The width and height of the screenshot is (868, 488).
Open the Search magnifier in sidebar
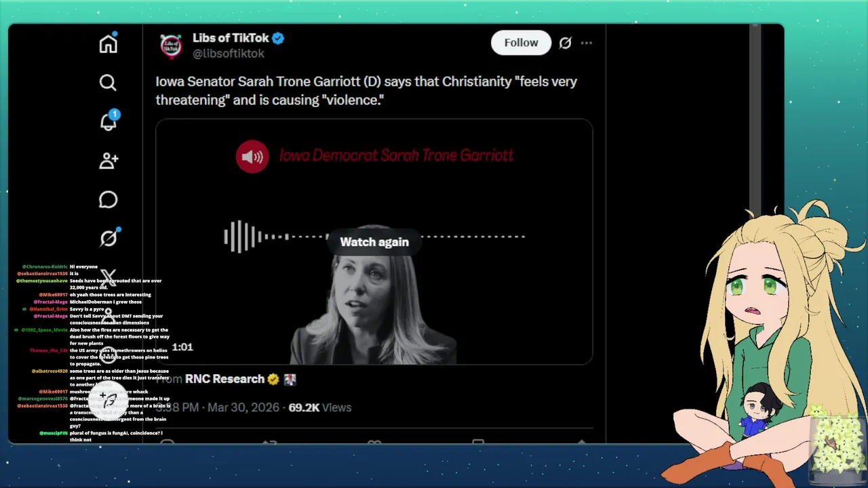(x=108, y=83)
